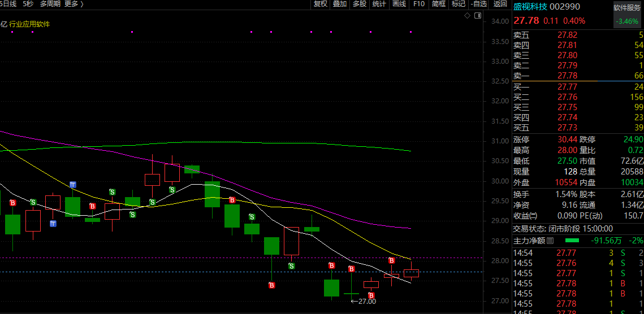Click the 外盘 value 10554
Viewport: 644px width, 314px height.
(x=567, y=182)
